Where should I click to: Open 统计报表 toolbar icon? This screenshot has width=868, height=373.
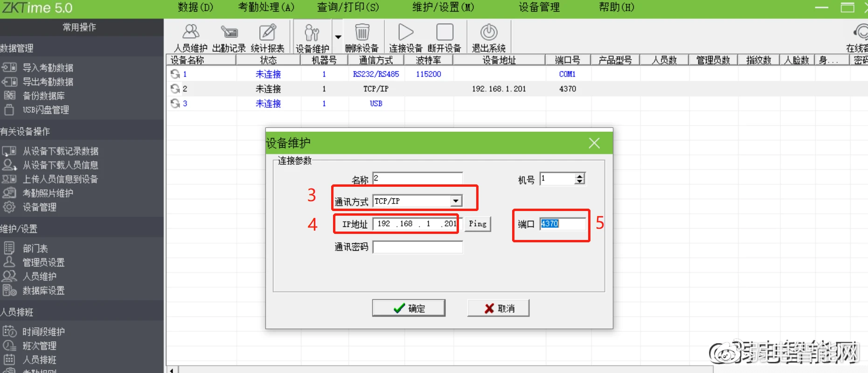[267, 38]
